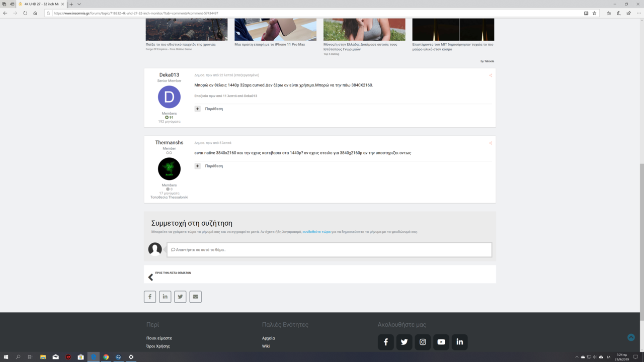
Task: Switch to the '4K UHD 27 - 32 inch' tab
Action: tap(41, 4)
